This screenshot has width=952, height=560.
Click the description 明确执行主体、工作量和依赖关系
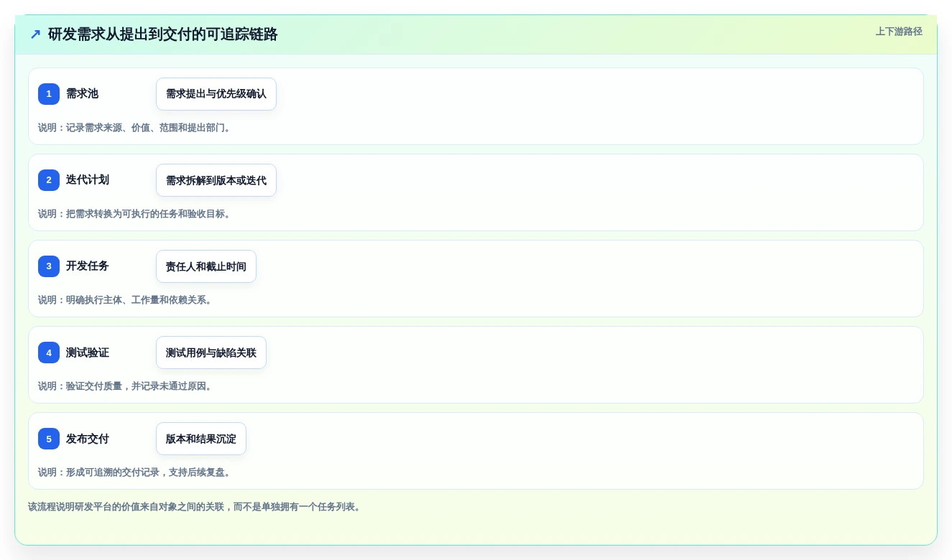pyautogui.click(x=126, y=300)
